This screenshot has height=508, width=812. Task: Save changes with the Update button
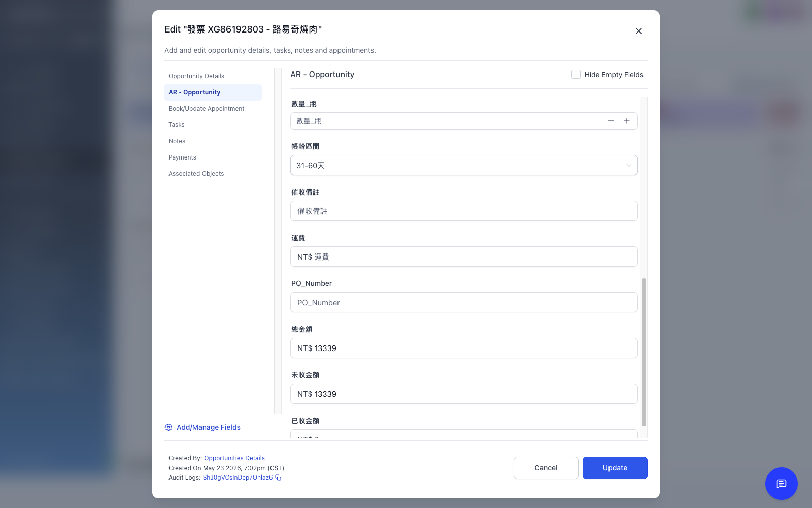615,468
